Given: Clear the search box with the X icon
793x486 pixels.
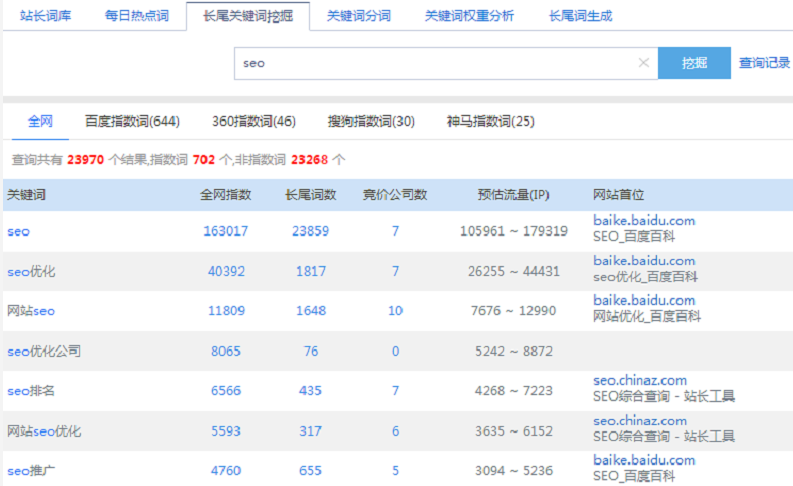Looking at the screenshot, I should tap(644, 63).
